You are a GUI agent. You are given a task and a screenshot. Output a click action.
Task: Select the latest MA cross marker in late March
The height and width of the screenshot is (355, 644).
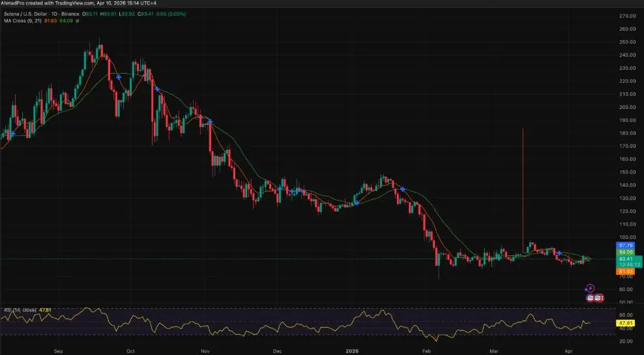559,253
